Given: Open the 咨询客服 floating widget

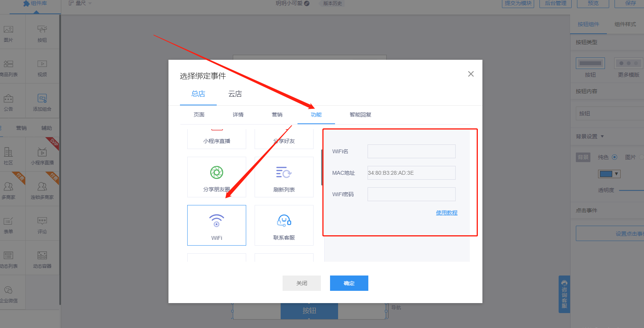Looking at the screenshot, I should (x=564, y=294).
